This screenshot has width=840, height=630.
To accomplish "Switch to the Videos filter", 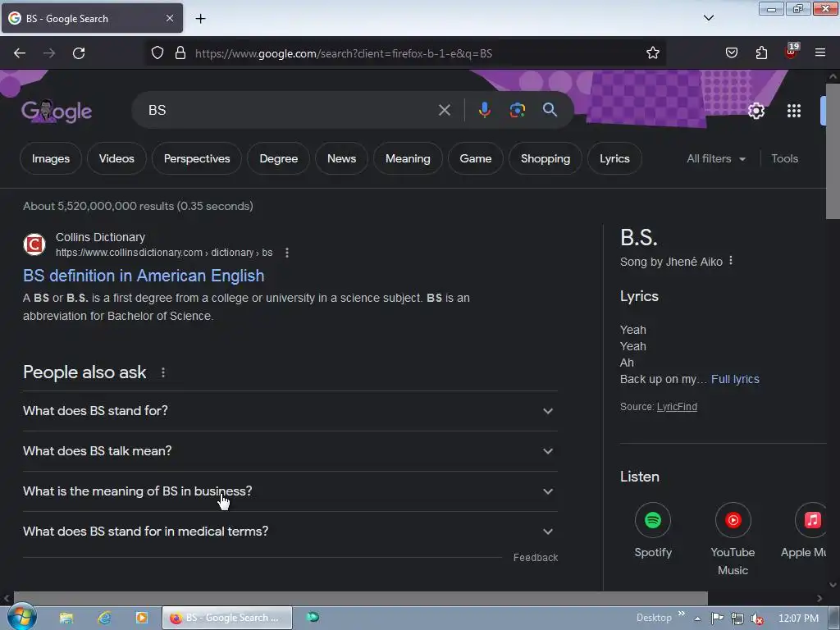I will coord(116,158).
